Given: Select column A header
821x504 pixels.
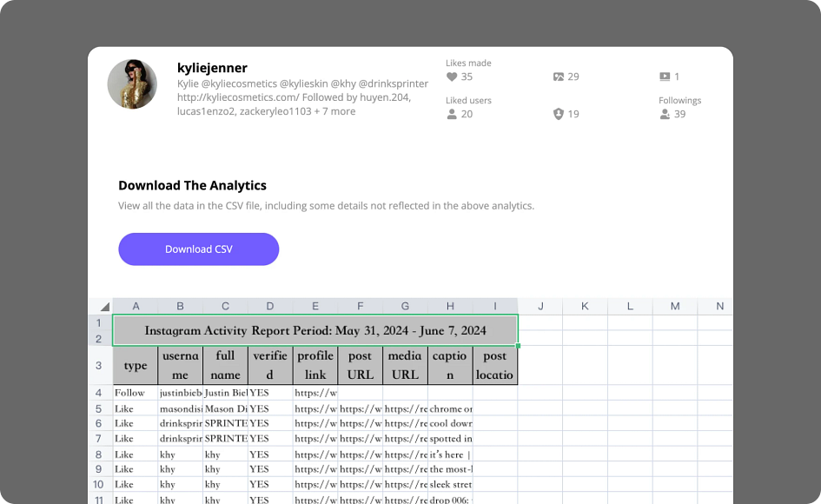Looking at the screenshot, I should click(136, 307).
